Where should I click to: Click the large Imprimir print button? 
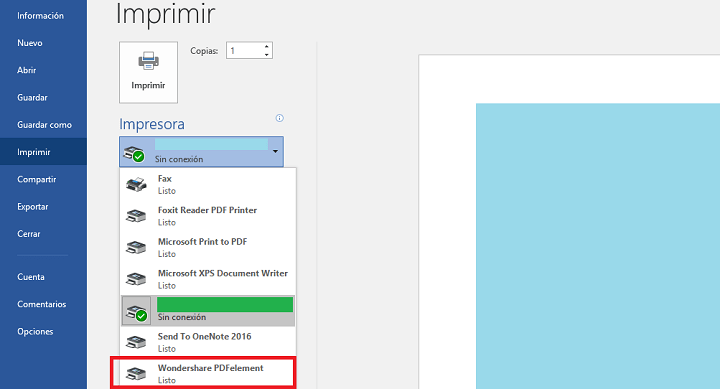pyautogui.click(x=148, y=73)
